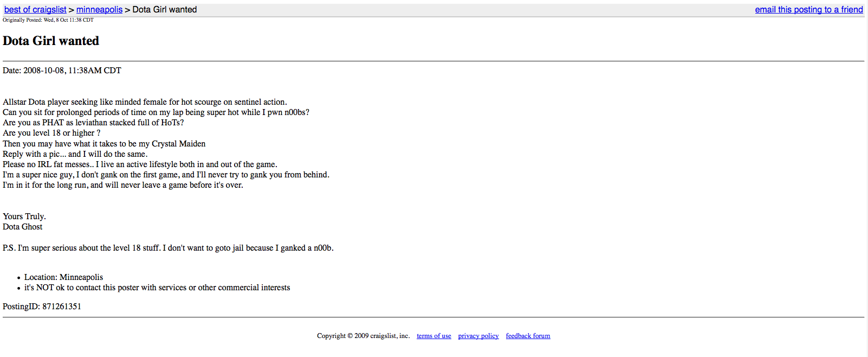This screenshot has width=868, height=357.
Task: Click the 'Date: 2008-10-08' line
Action: pos(62,71)
